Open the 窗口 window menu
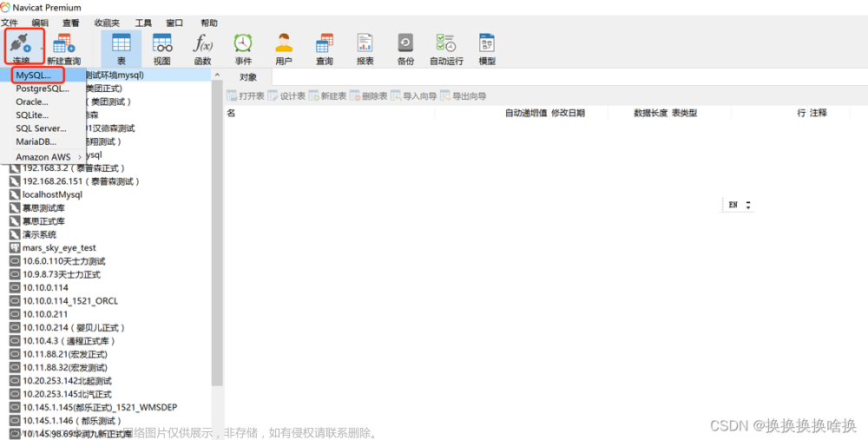The height and width of the screenshot is (440, 868). coord(174,23)
